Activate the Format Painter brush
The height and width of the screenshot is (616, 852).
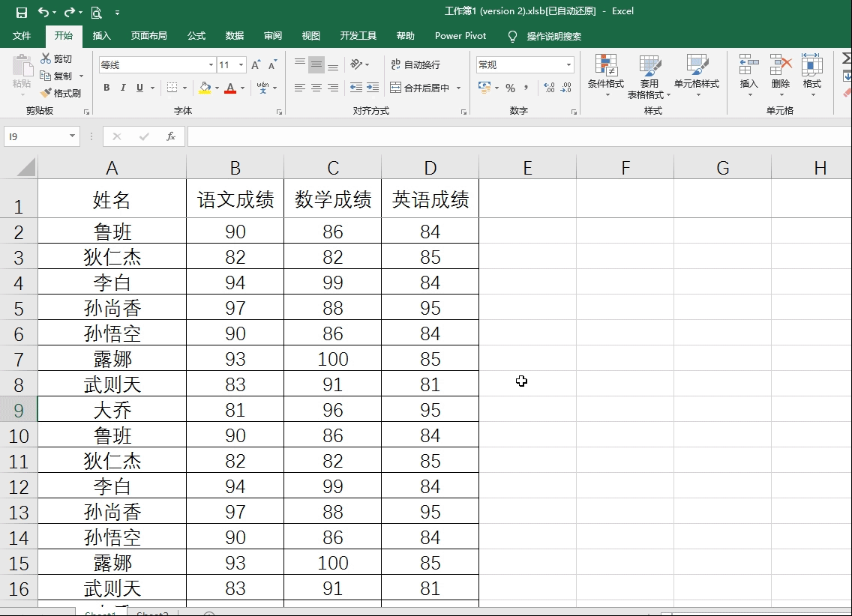[46, 93]
